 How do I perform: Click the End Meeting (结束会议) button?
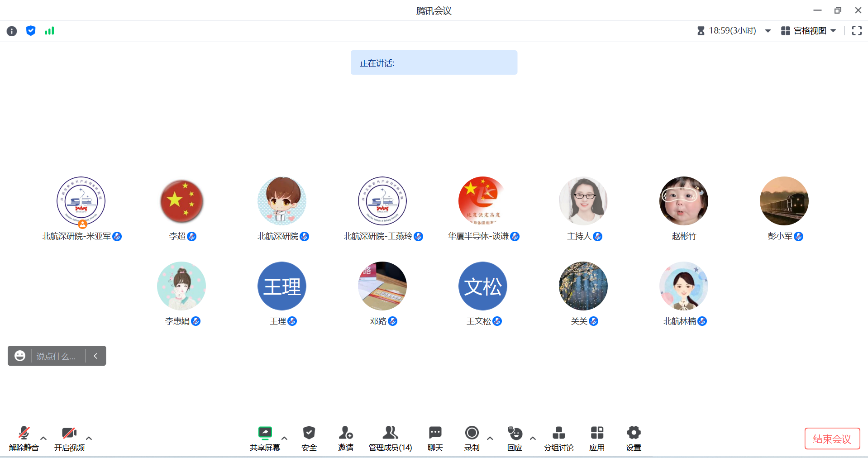pos(832,439)
